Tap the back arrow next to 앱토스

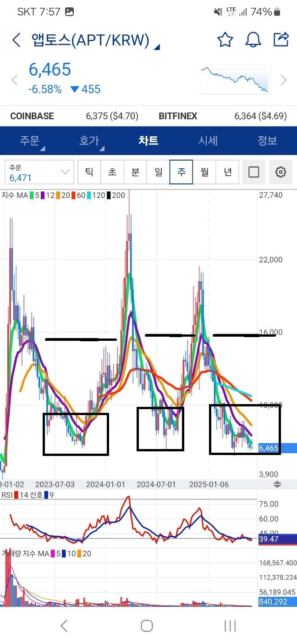click(16, 40)
